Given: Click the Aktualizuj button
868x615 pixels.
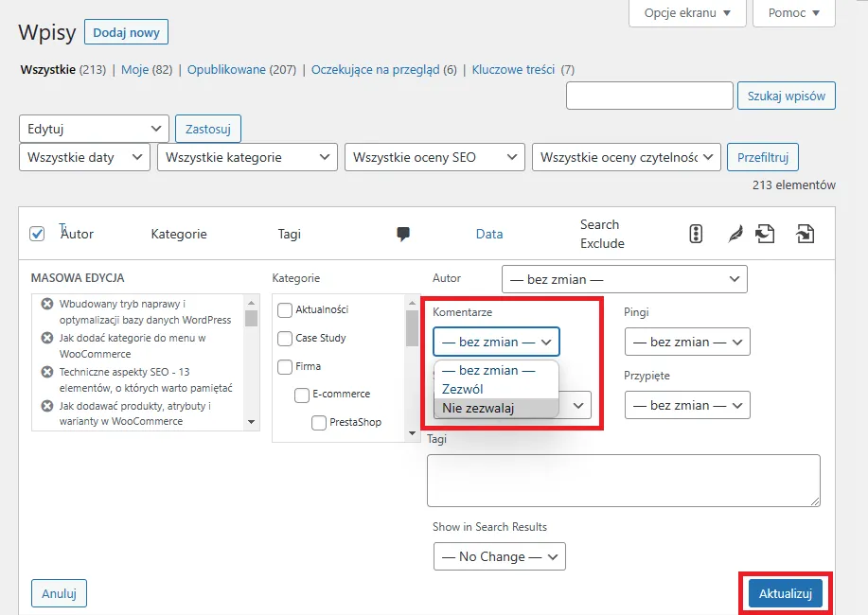Looking at the screenshot, I should coord(787,593).
